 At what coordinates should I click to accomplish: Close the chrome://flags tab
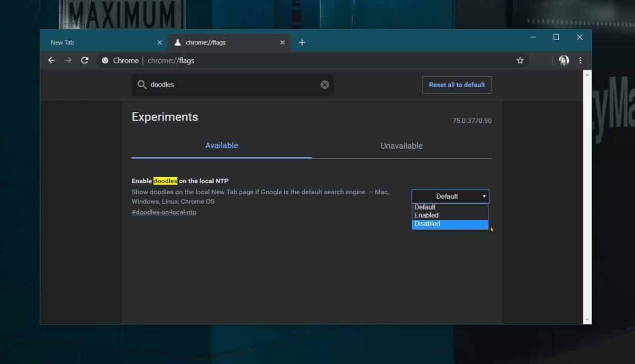(x=282, y=42)
